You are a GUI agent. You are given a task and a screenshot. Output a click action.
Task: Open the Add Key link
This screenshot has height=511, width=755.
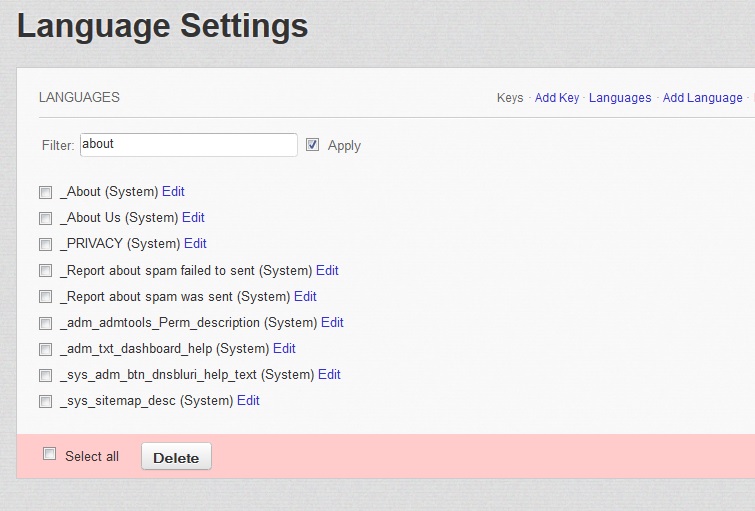point(557,98)
